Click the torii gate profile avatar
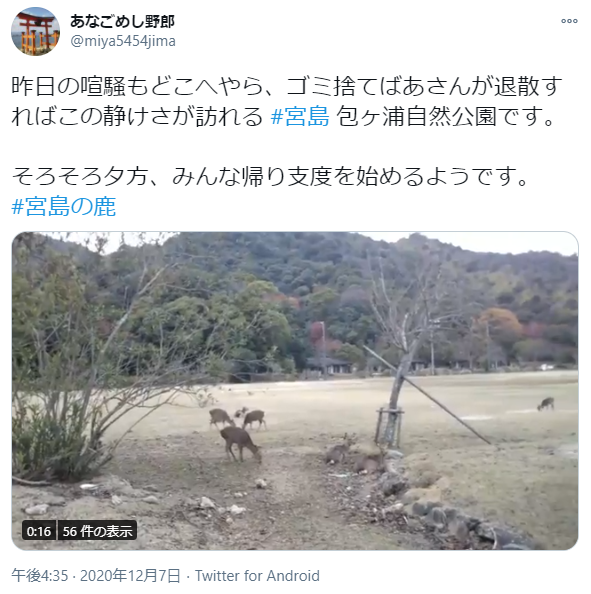The width and height of the screenshot is (591, 594). 35,31
